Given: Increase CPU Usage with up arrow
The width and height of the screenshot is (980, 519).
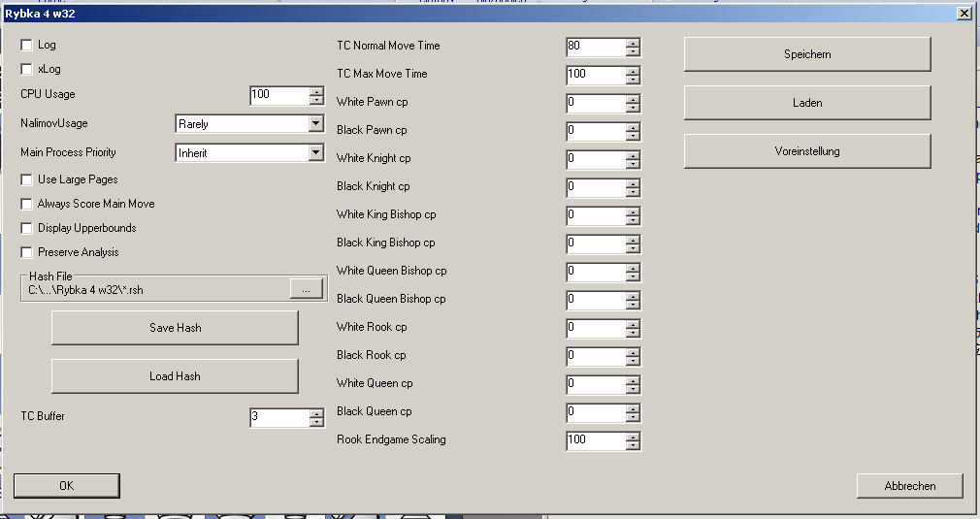Looking at the screenshot, I should tap(317, 92).
